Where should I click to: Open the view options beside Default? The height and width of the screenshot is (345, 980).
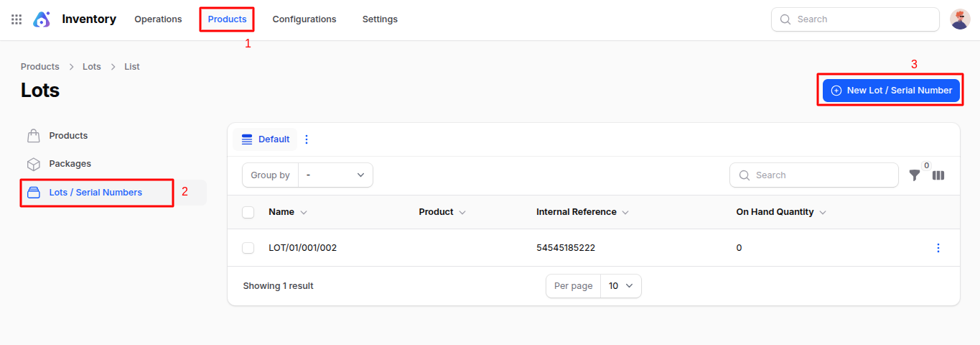coord(307,139)
